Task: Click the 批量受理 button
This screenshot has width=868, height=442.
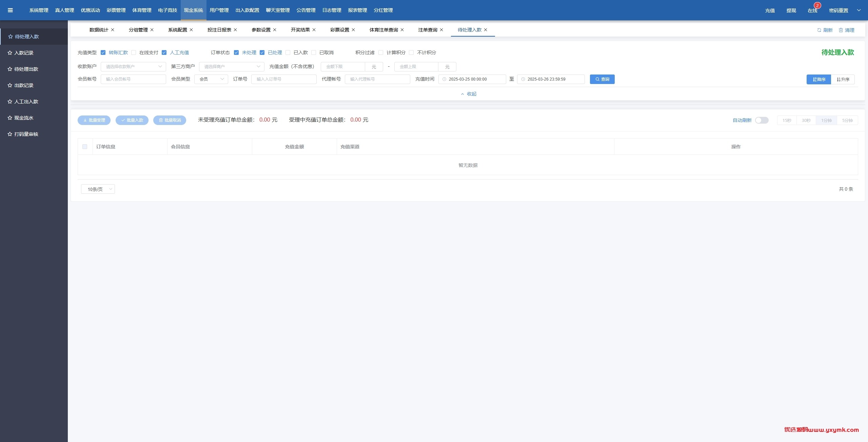Action: (94, 120)
